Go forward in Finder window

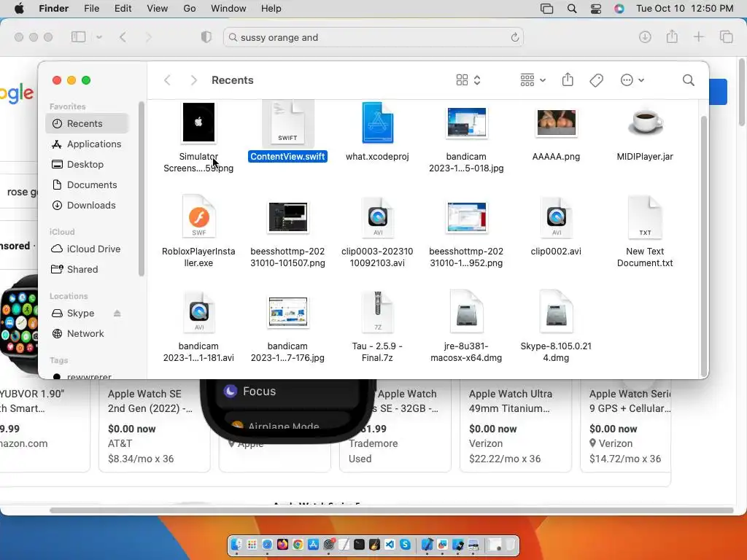(193, 80)
